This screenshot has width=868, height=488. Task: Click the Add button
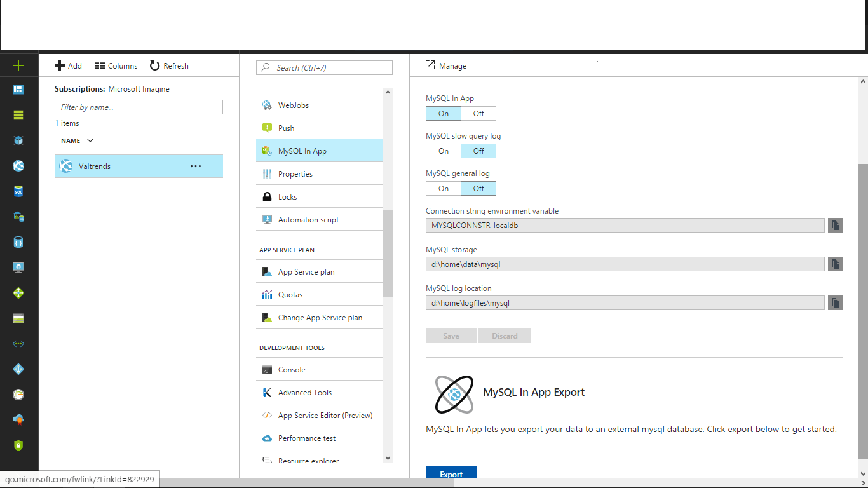(68, 65)
